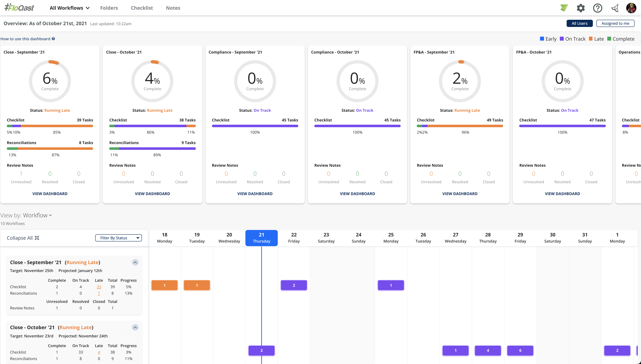View dashboard for Compliance - September '21
Screen dimensions: 641x364
[255, 193]
